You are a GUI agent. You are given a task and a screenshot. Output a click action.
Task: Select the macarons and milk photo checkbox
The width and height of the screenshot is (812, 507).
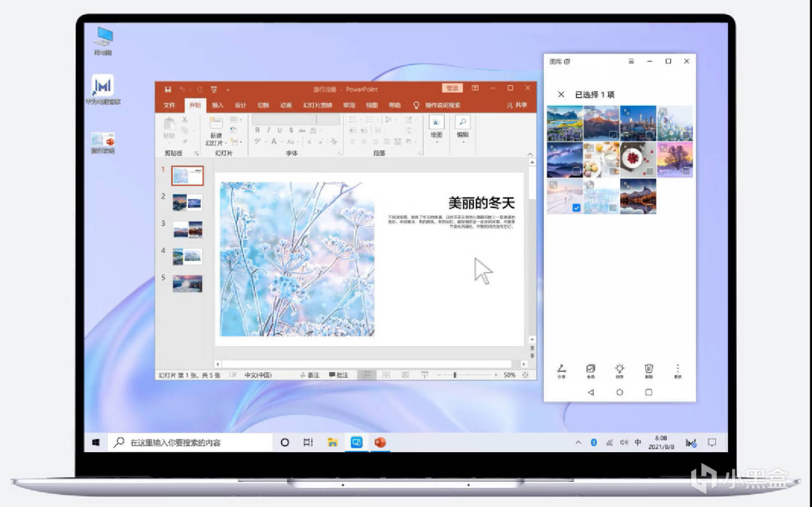(x=613, y=172)
